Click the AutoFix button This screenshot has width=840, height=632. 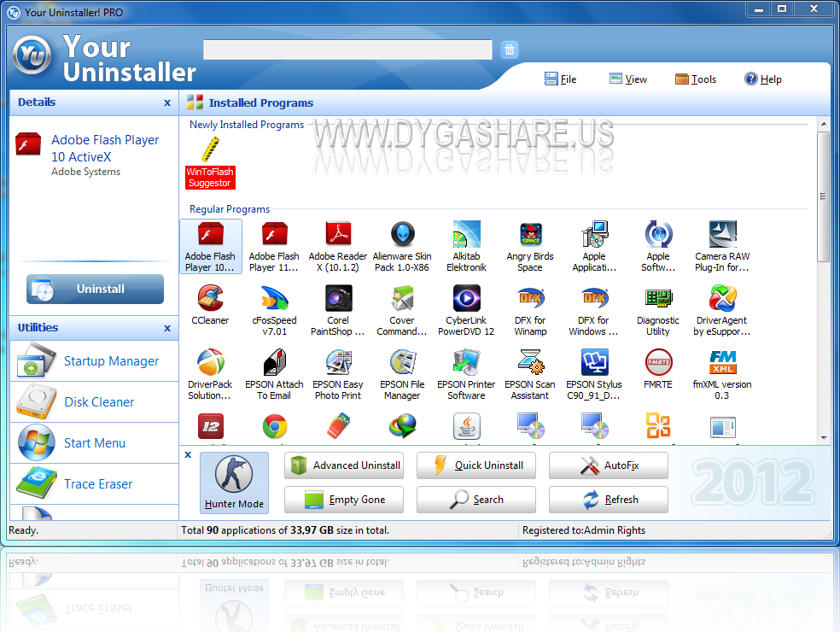click(609, 465)
